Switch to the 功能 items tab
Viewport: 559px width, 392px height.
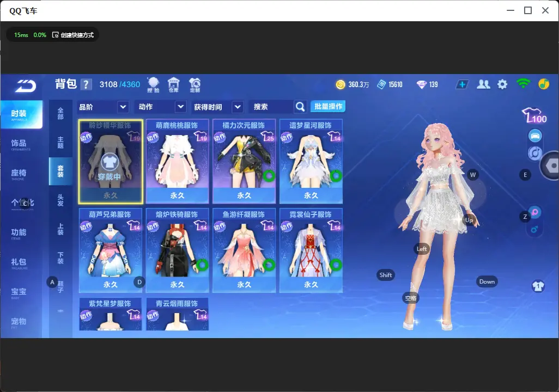(19, 233)
